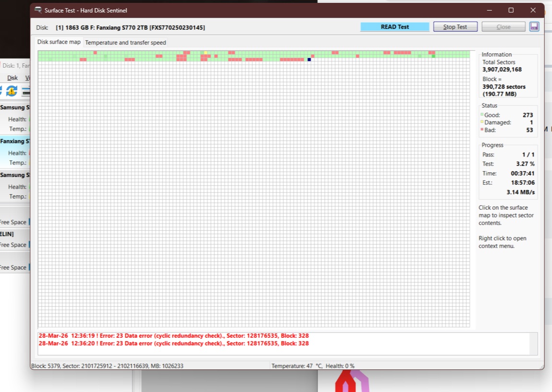Click the test progress value 3.27 %
The width and height of the screenshot is (552, 392).
click(x=525, y=164)
